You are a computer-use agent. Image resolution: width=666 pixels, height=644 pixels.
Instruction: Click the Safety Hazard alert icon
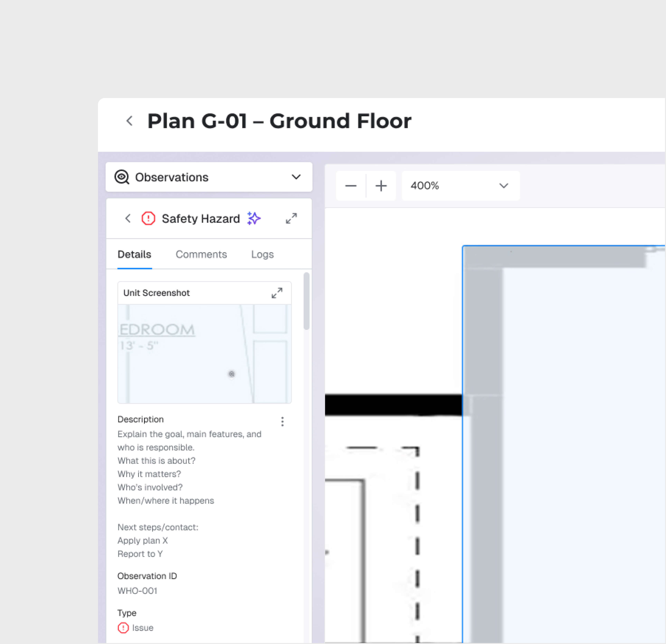pyautogui.click(x=148, y=219)
